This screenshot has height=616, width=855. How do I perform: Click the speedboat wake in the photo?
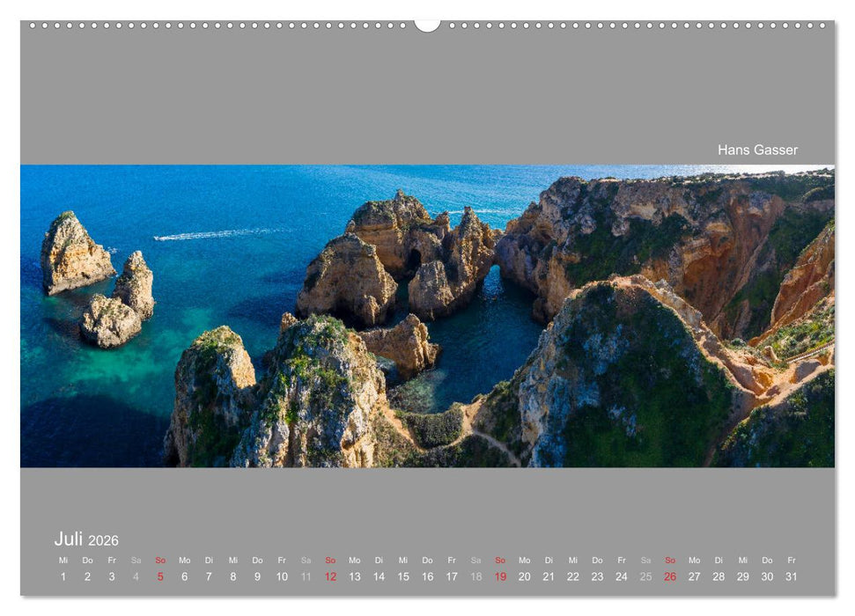point(211,235)
